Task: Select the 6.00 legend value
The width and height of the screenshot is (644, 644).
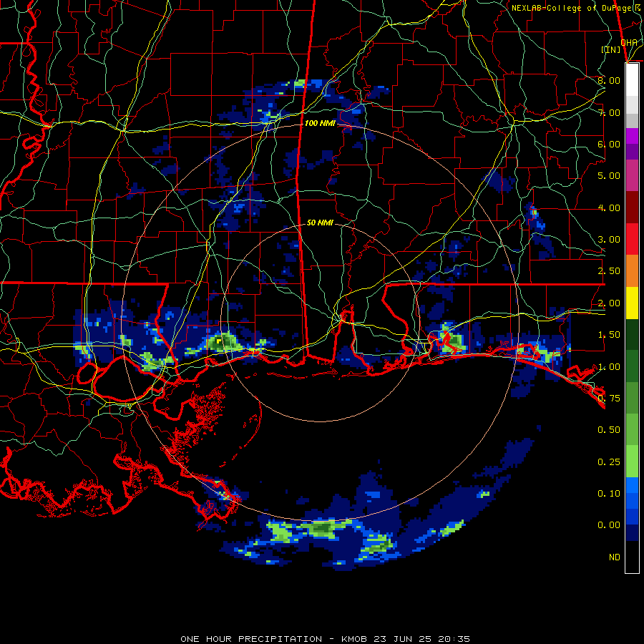Action: tap(609, 144)
